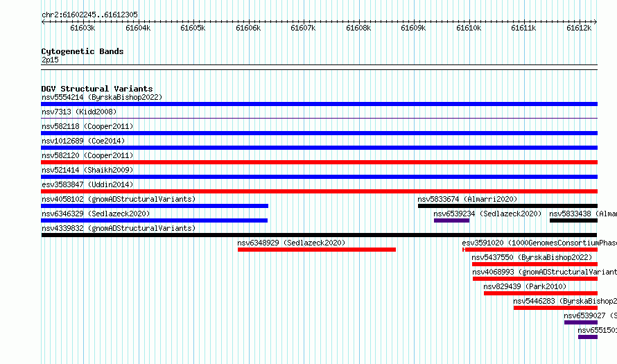Click the 61604k ruler position
Image resolution: width=617 pixels, height=364 pixels.
click(138, 28)
